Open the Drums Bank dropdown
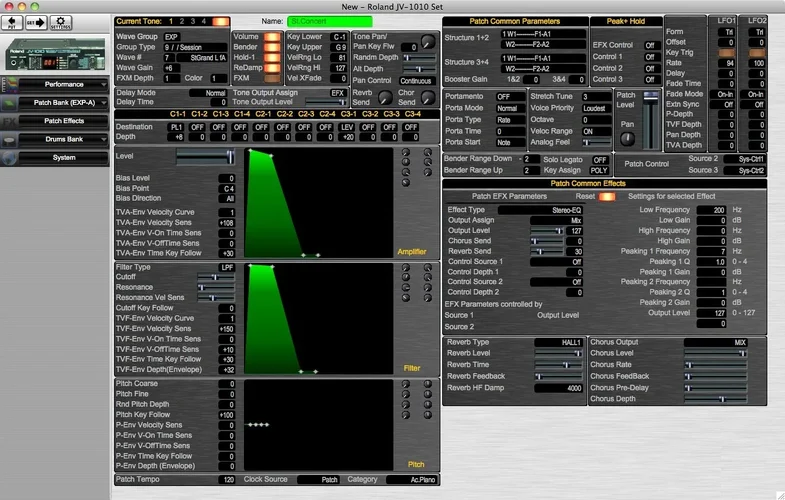 63,140
